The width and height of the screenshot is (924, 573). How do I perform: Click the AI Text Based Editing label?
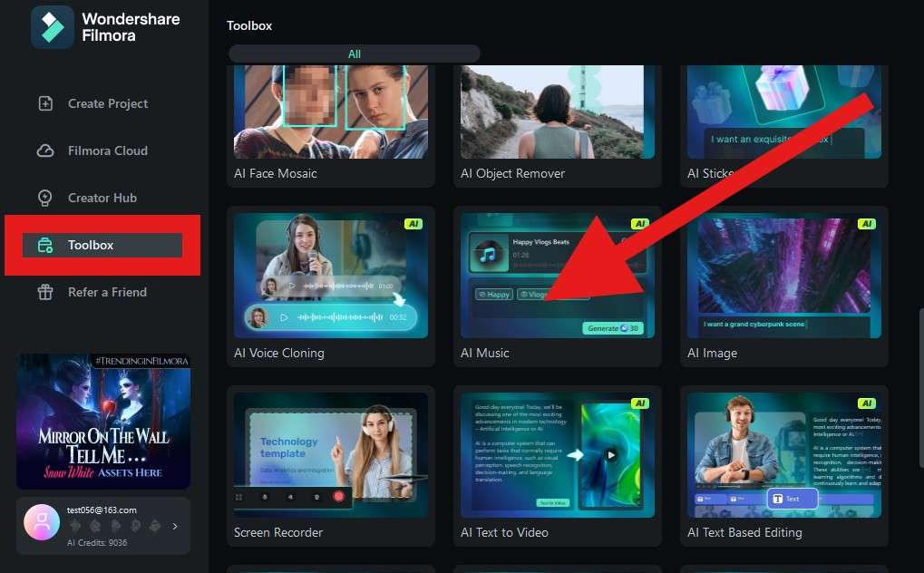[744, 532]
